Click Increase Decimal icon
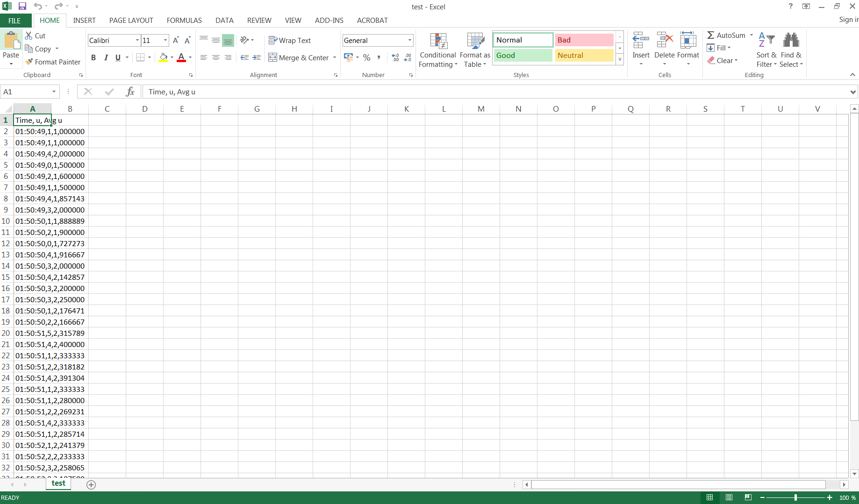Image resolution: width=859 pixels, height=504 pixels. tap(395, 57)
